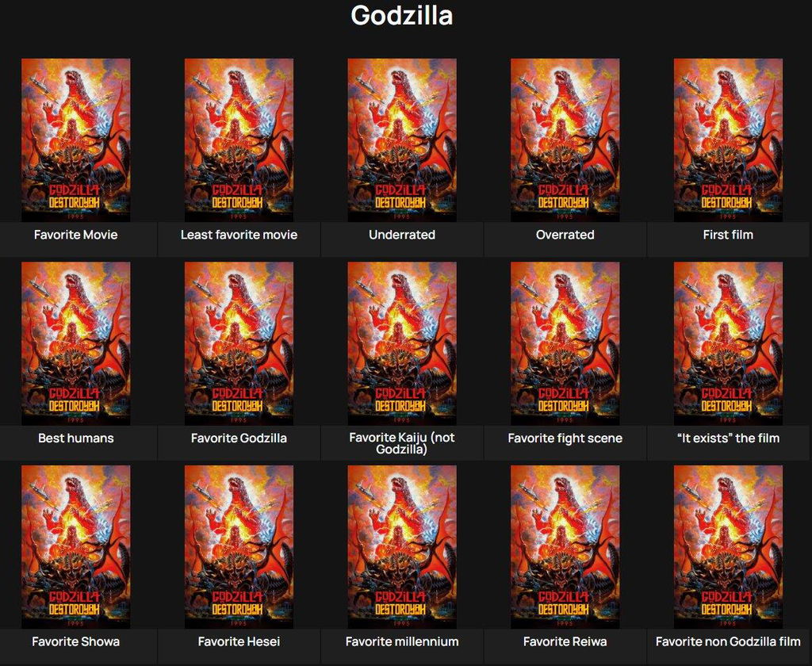The image size is (812, 666).
Task: Click the Favorite Movie caption label
Action: point(75,235)
